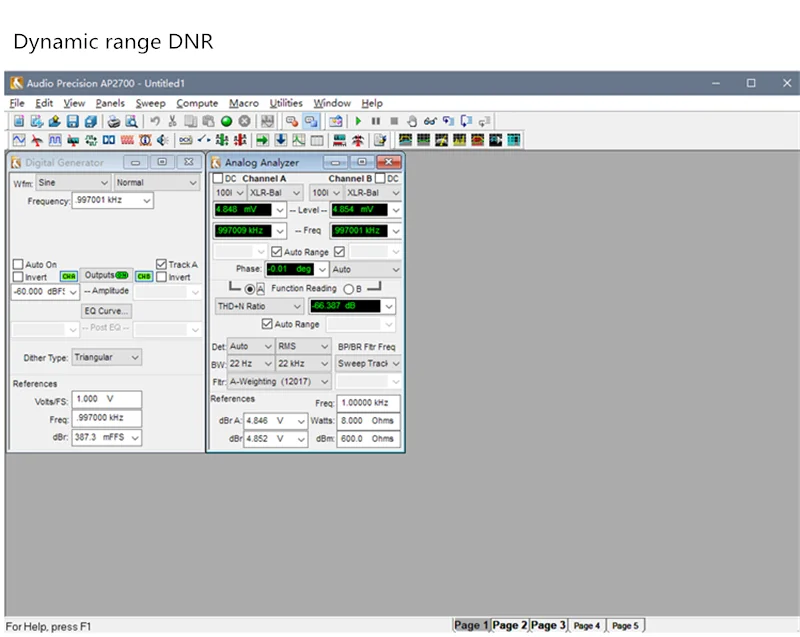Open the 22 kHz bandwidth dropdown
This screenshot has width=800, height=637.
pos(303,364)
